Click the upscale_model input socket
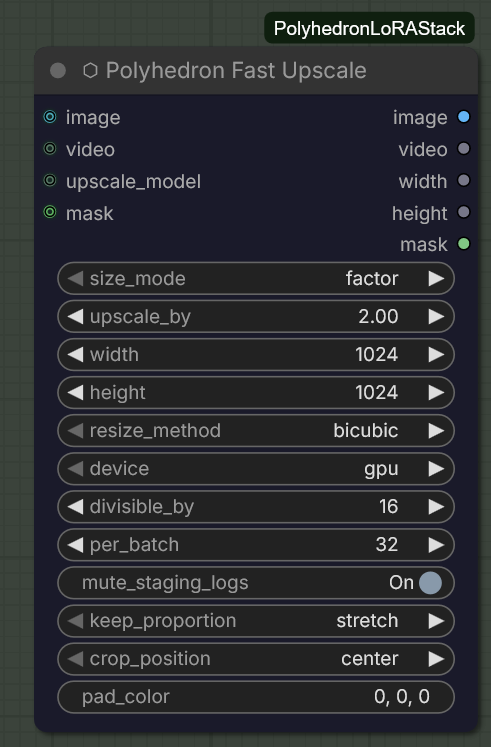The width and height of the screenshot is (491, 747). 50,180
